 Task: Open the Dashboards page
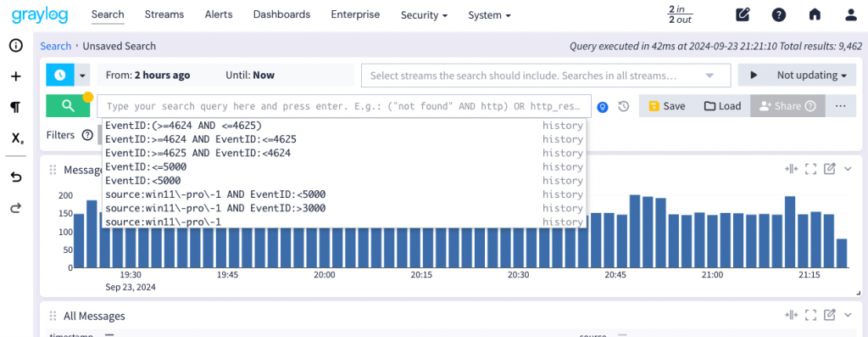click(281, 14)
